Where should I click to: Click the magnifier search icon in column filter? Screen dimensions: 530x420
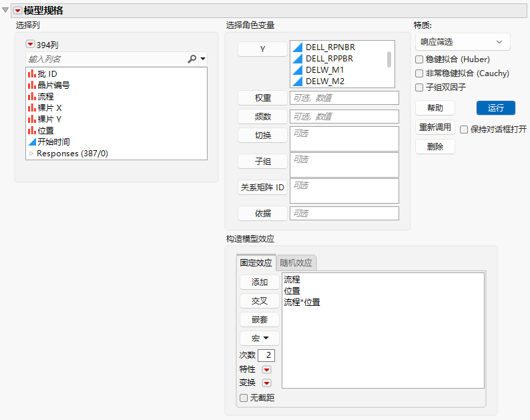coord(192,59)
